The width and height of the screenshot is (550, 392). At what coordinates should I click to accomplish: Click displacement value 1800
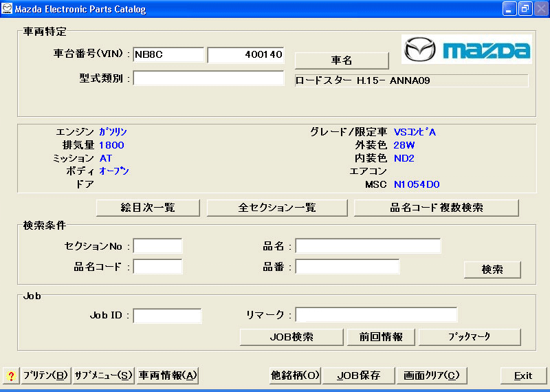111,145
